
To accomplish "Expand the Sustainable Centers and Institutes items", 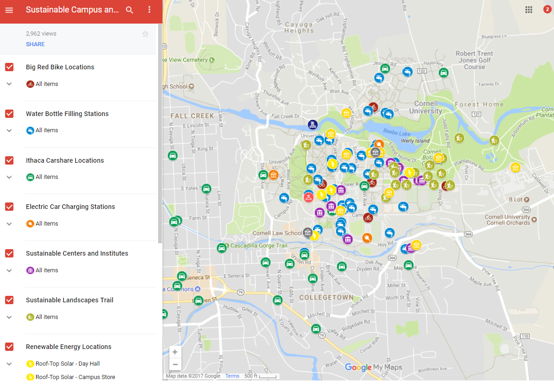I will click(9, 270).
